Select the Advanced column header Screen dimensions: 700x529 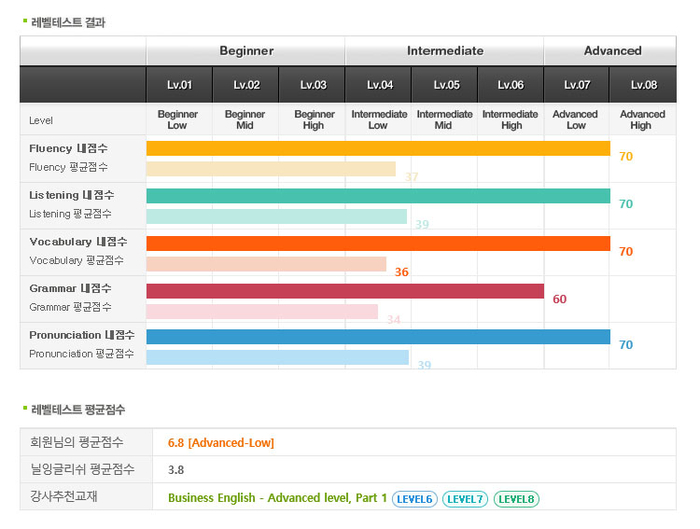pos(612,51)
